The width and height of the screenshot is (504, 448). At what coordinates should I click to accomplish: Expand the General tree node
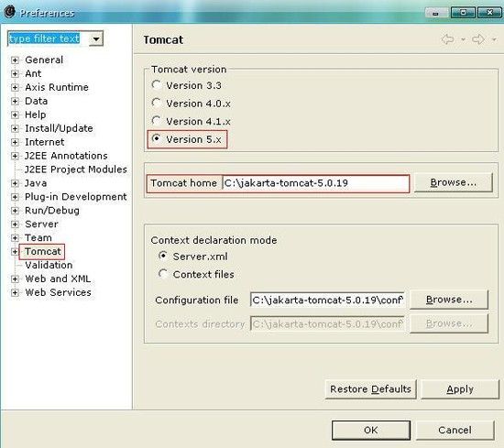[x=15, y=60]
